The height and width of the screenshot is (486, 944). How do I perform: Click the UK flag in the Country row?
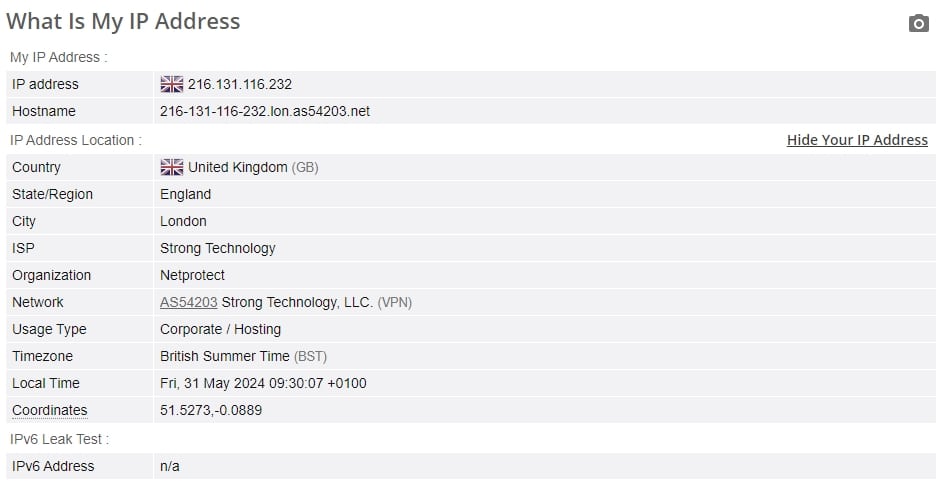pyautogui.click(x=172, y=167)
